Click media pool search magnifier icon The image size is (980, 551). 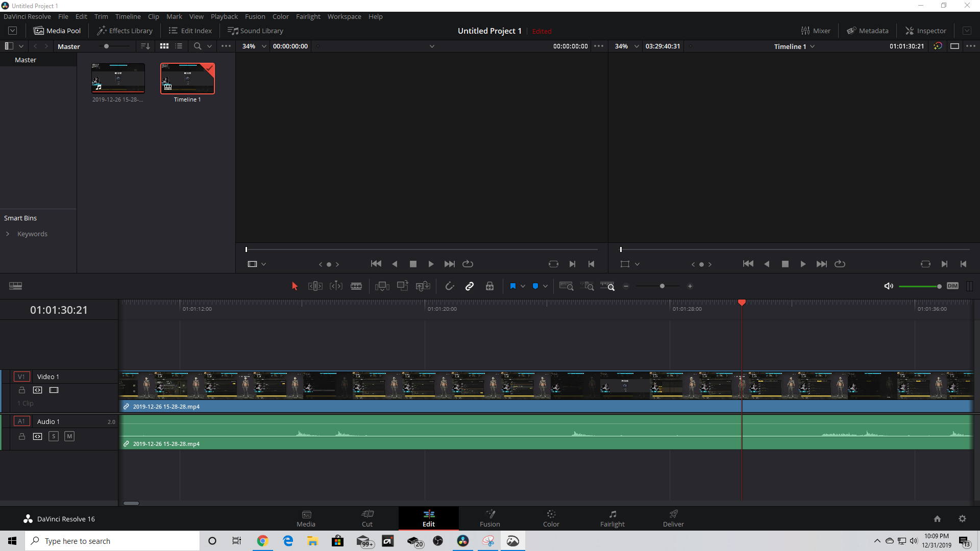(x=198, y=46)
